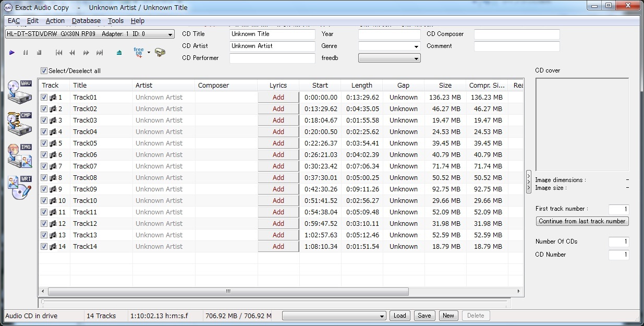Click the Pause playback icon
Viewport: 644px width, 326px height.
pos(26,53)
